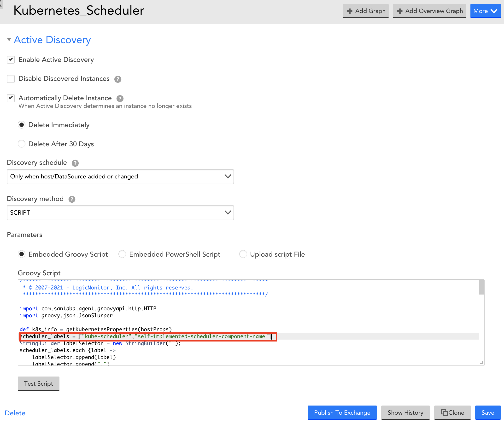504x424 pixels.
Task: Enable the Automatically Delete Instance checkbox
Action: (x=11, y=98)
